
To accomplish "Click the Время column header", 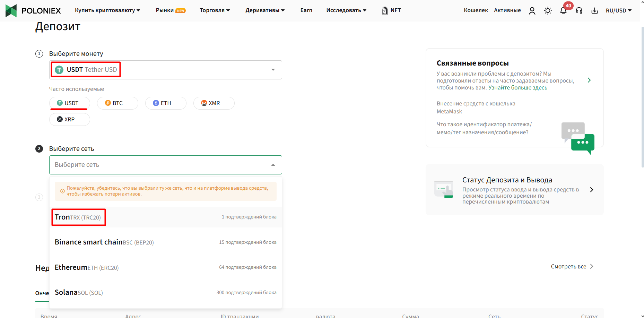I will [49, 316].
